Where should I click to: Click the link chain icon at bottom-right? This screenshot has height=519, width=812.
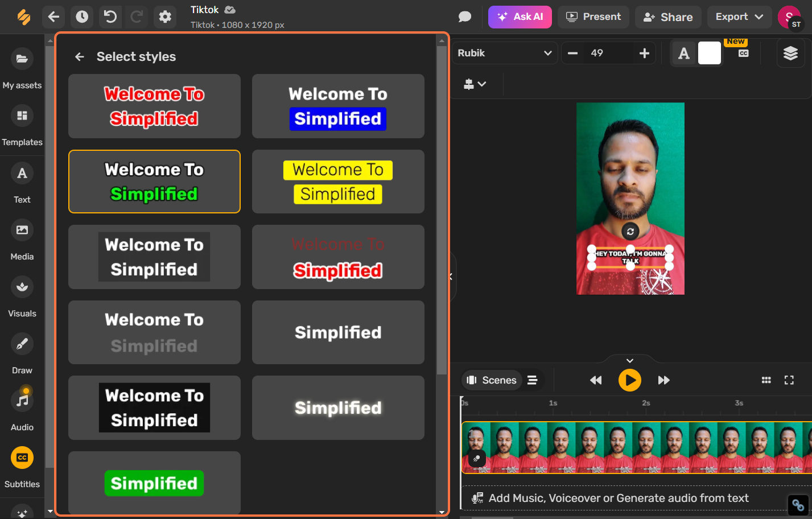coord(798,505)
